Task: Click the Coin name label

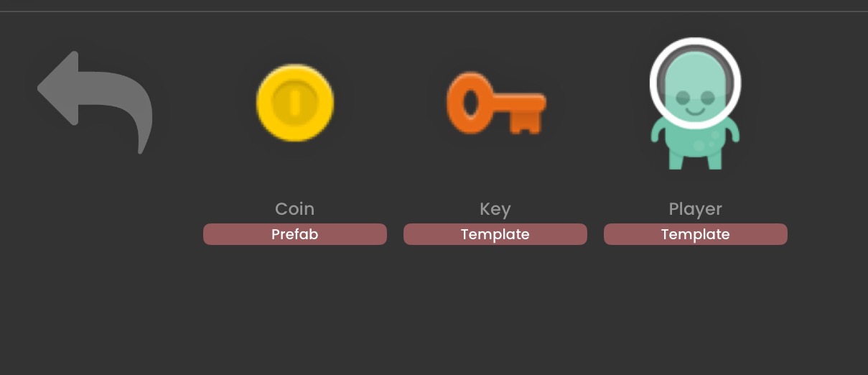Action: [x=295, y=209]
